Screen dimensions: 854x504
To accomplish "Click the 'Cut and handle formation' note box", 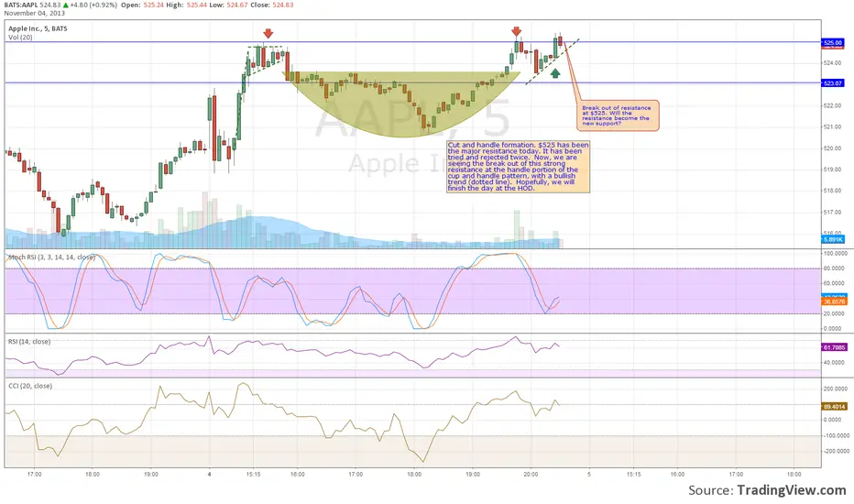I will tap(518, 167).
